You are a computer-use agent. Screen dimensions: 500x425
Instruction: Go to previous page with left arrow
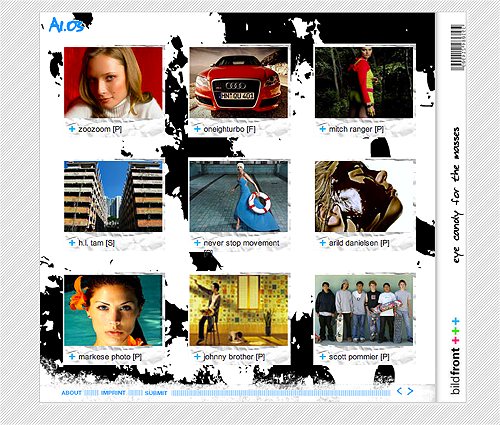coord(399,391)
